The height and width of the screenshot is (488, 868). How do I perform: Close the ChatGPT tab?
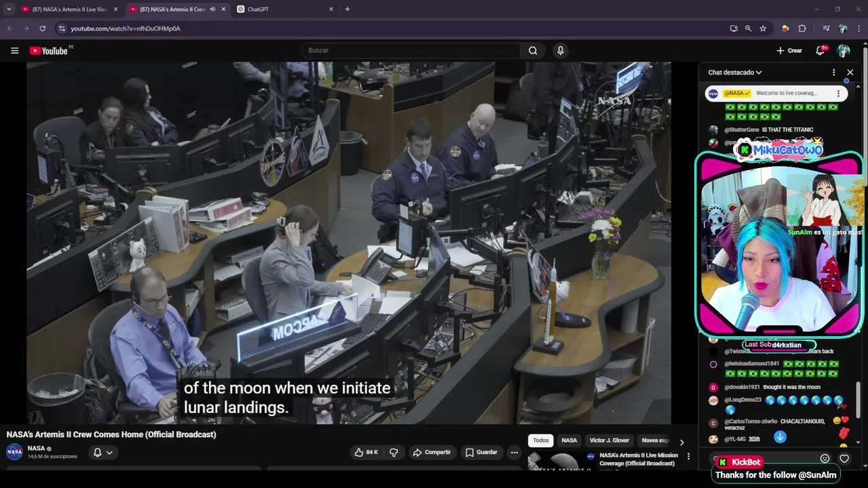332,9
